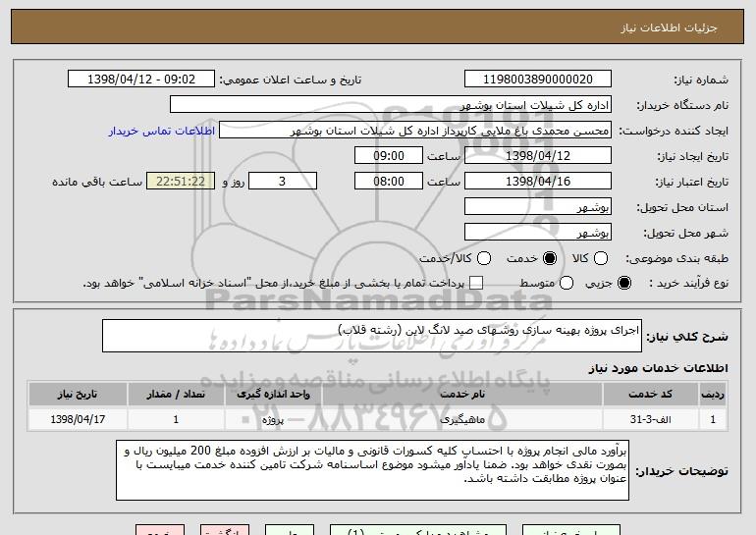Click the remaining time countdown 22:51:22

[x=181, y=182]
